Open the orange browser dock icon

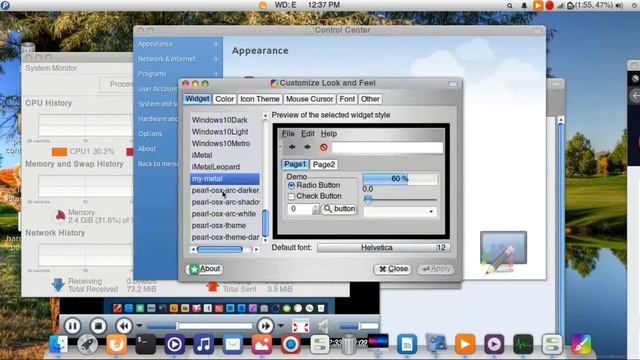pyautogui.click(x=116, y=345)
